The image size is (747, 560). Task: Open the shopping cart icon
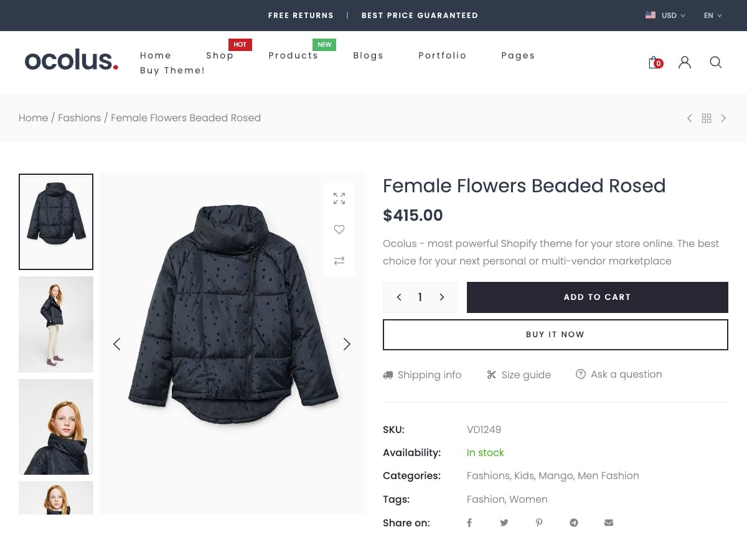click(x=654, y=62)
